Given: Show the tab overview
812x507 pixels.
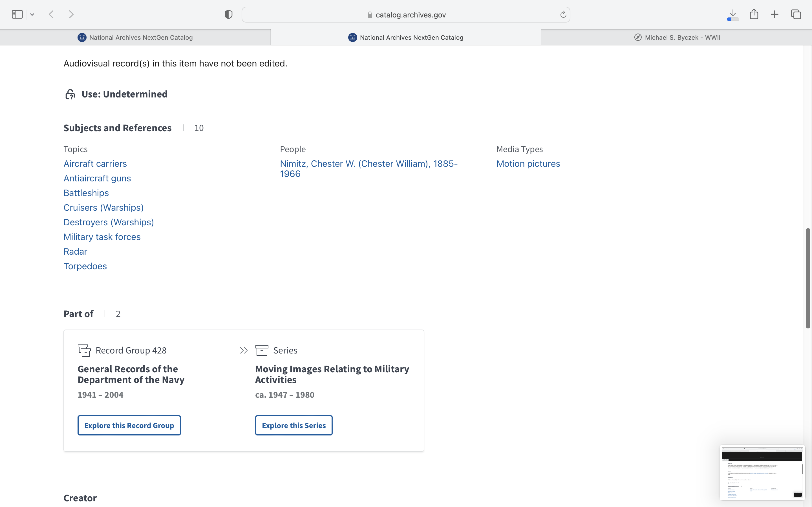Looking at the screenshot, I should coord(796,14).
